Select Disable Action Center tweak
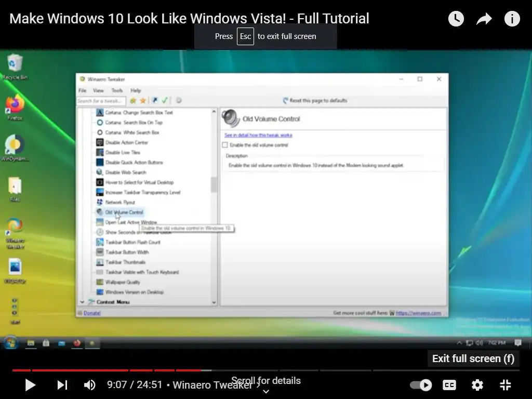The height and width of the screenshot is (399, 532). [122, 142]
